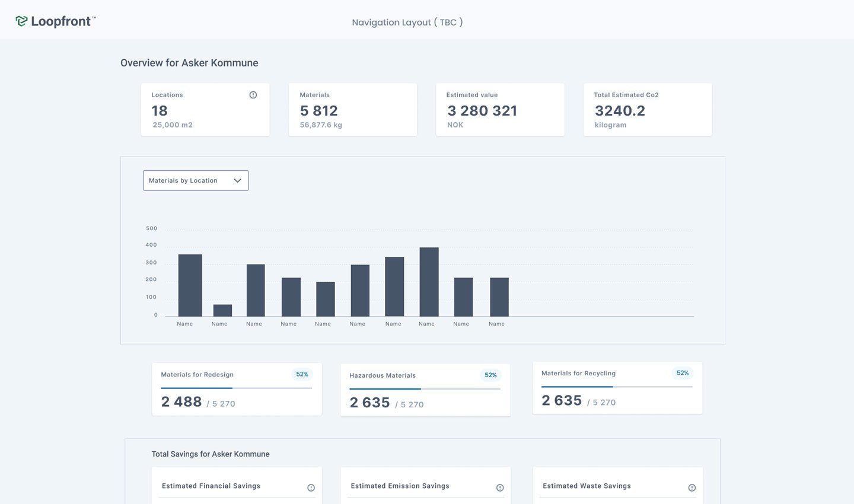This screenshot has height=504, width=854.
Task: Click Estimated Emission Savings title
Action: tap(400, 486)
